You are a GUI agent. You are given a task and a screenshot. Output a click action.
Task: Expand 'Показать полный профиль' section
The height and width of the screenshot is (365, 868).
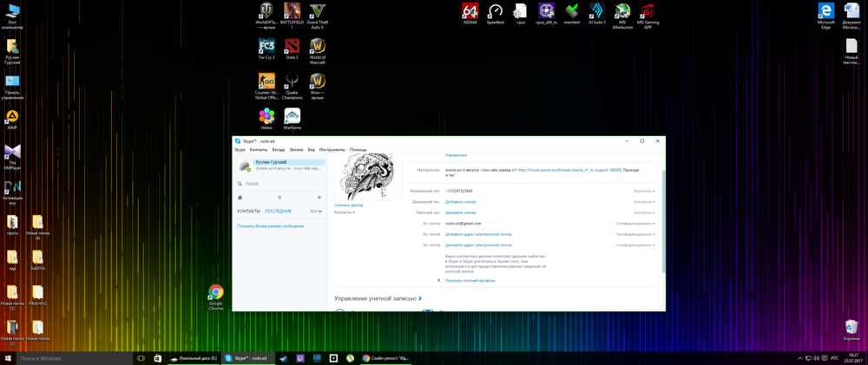[470, 280]
